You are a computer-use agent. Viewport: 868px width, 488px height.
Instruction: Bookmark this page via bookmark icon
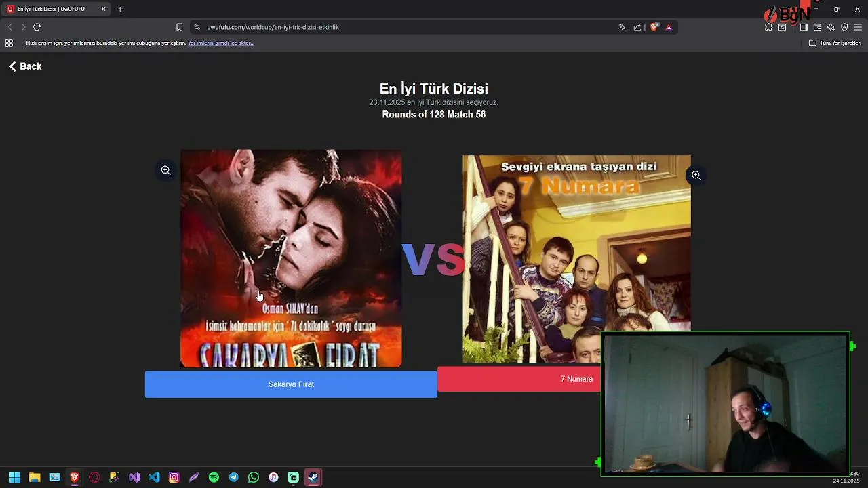click(x=179, y=27)
